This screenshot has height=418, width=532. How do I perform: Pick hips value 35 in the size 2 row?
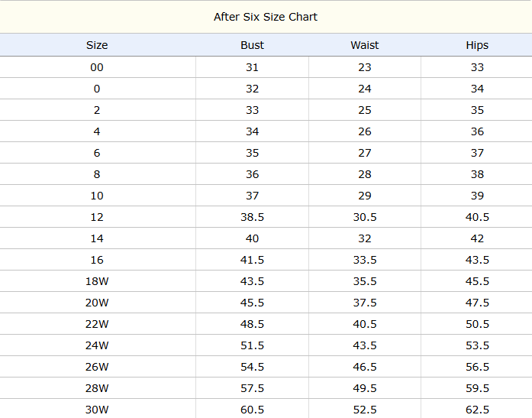coord(477,110)
